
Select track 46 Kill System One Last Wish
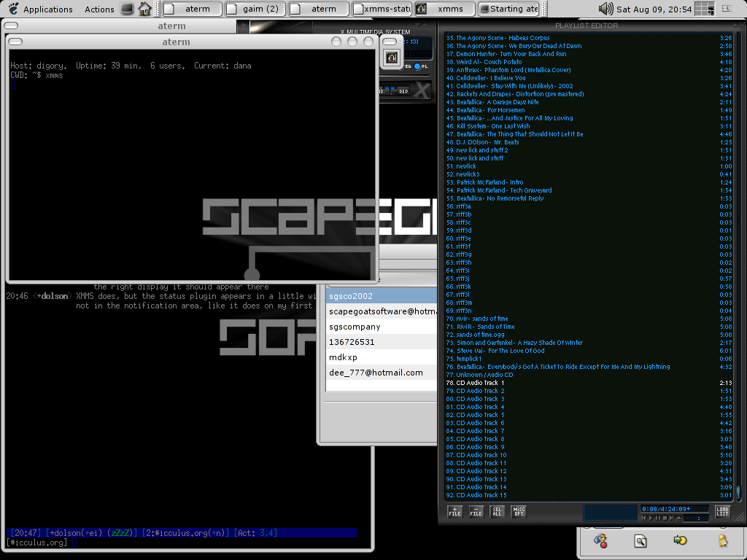pos(589,126)
